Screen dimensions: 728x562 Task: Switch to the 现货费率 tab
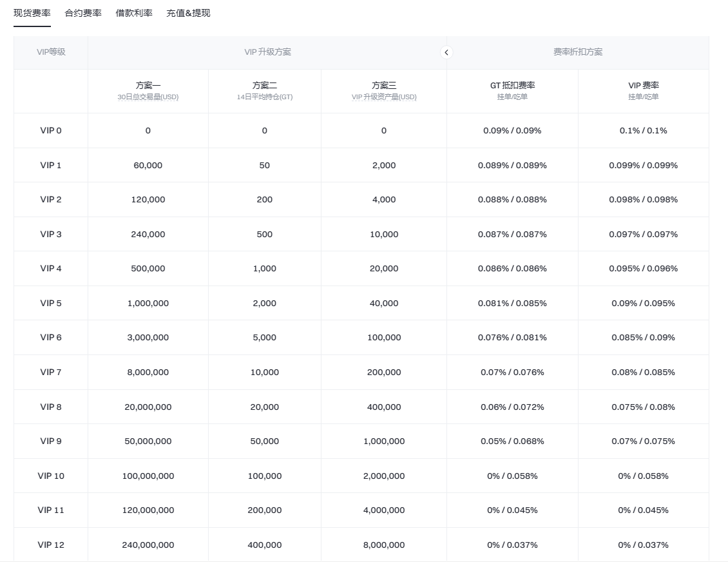(32, 13)
